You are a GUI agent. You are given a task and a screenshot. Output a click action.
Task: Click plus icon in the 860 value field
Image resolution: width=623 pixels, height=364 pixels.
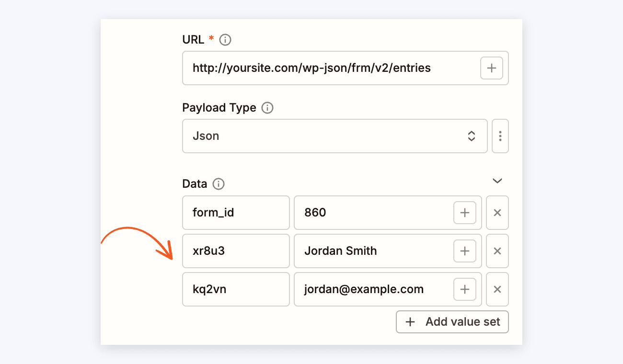point(465,213)
